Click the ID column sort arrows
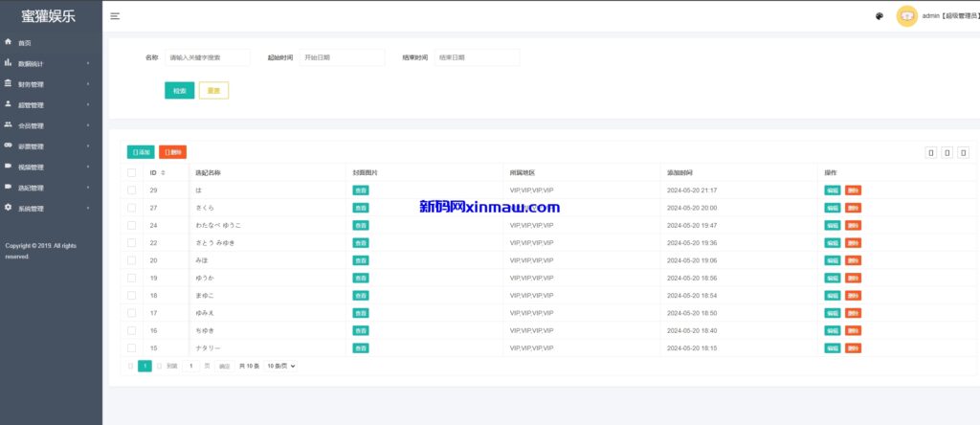Viewport: 980px width, 425px height. pos(163,173)
